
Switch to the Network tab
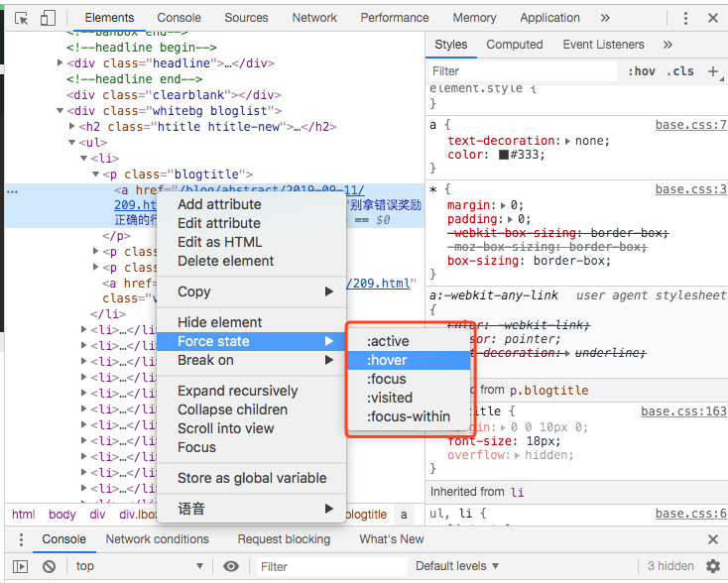point(314,18)
